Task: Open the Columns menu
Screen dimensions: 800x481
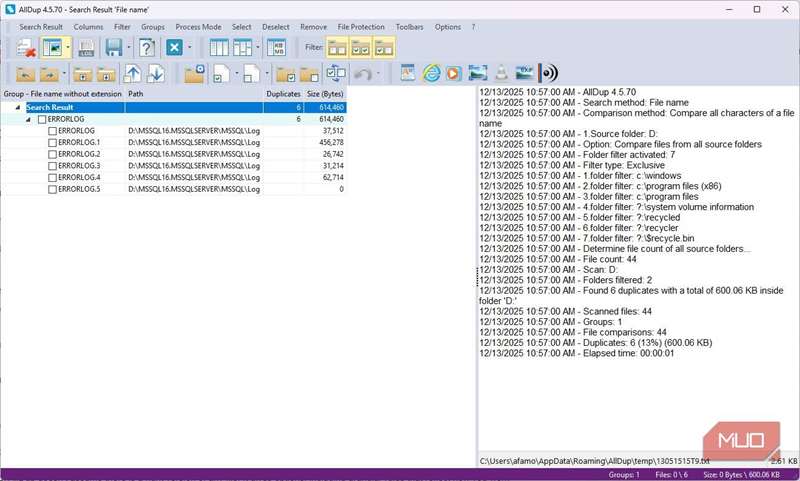Action: [88, 27]
